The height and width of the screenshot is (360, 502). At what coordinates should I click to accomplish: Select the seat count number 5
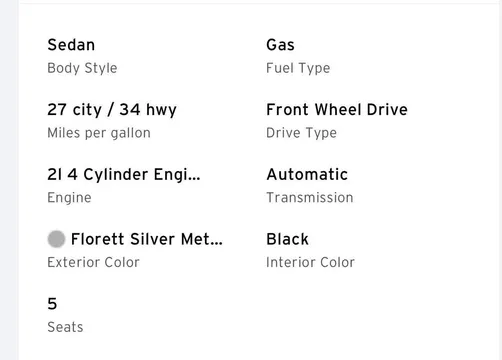click(52, 304)
